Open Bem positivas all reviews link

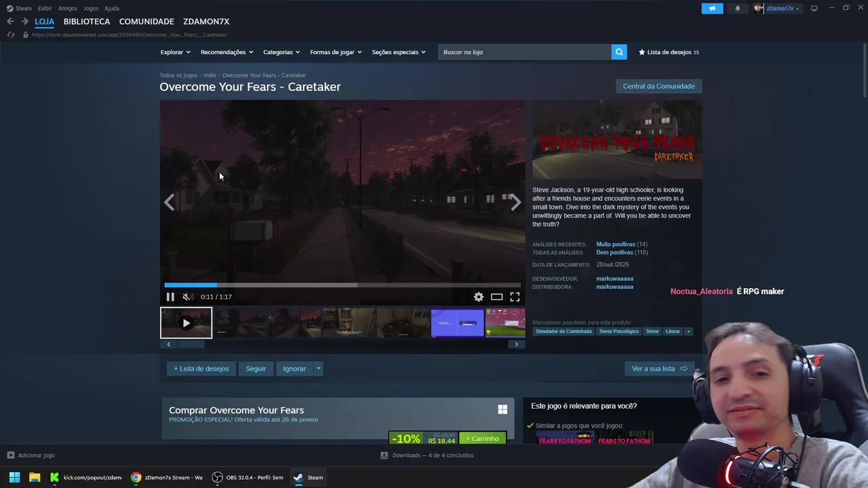[614, 252]
